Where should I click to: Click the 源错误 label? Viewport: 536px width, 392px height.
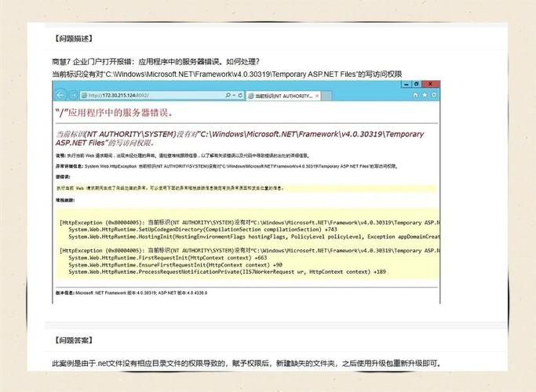tap(63, 177)
